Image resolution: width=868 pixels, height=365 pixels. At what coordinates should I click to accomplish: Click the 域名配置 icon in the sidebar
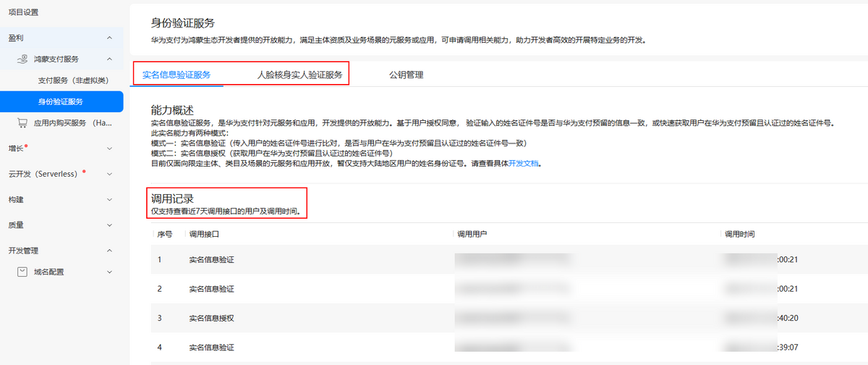pos(23,272)
